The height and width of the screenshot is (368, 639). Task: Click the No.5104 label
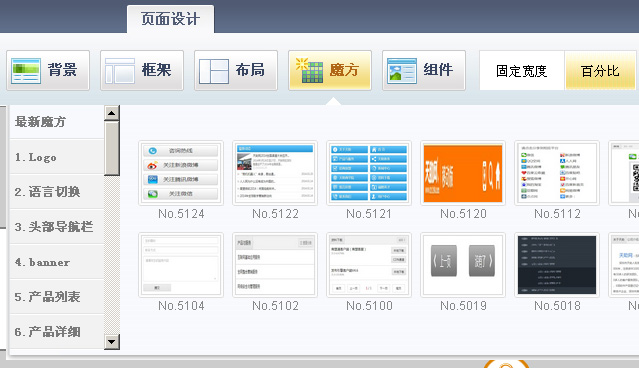(x=181, y=306)
